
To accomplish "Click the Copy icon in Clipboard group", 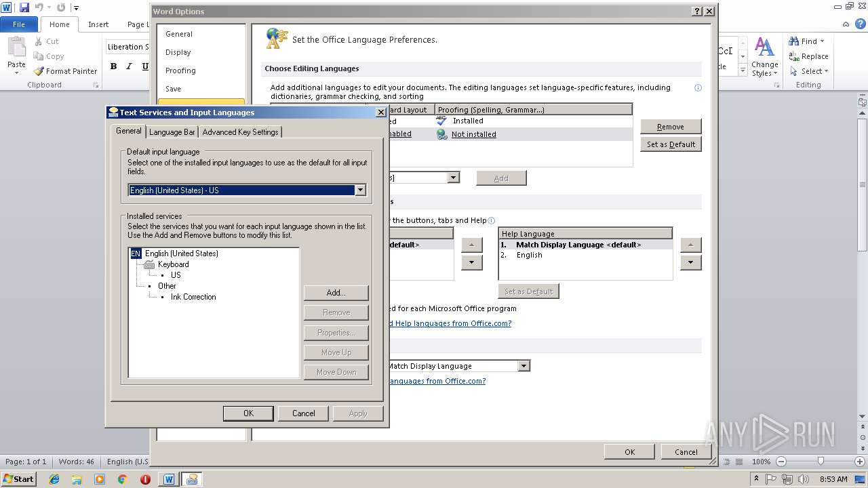I will [39, 56].
